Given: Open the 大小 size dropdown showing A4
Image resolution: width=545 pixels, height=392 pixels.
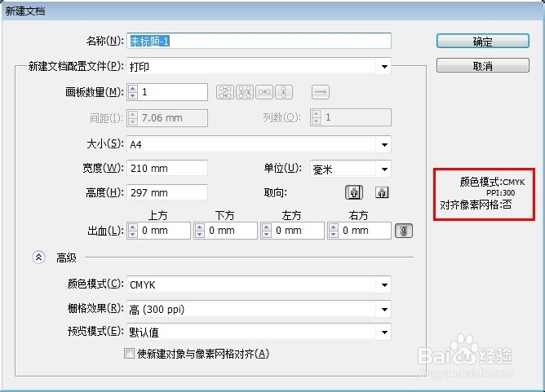Looking at the screenshot, I should coord(259,144).
